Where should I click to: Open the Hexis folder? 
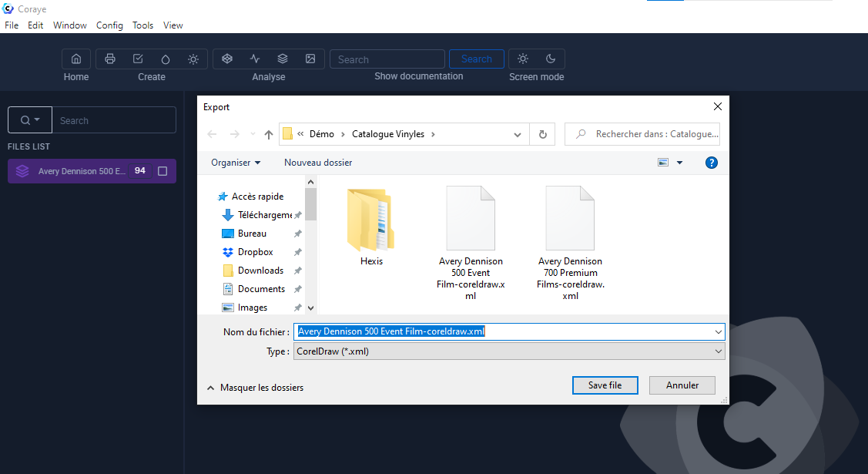(371, 227)
